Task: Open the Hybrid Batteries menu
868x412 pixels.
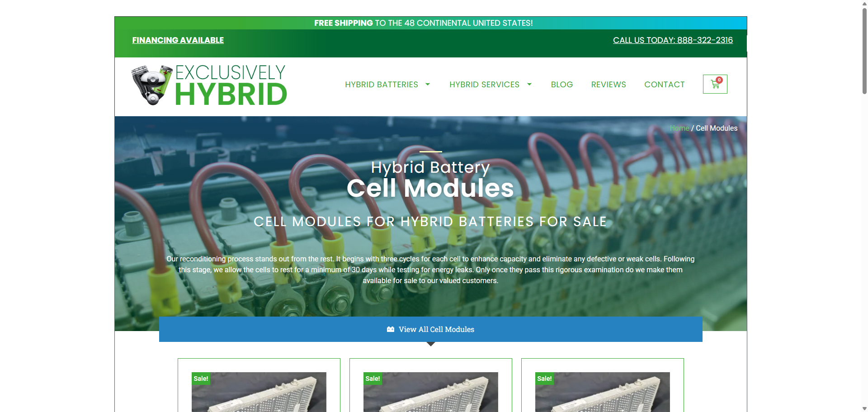Action: coord(382,85)
